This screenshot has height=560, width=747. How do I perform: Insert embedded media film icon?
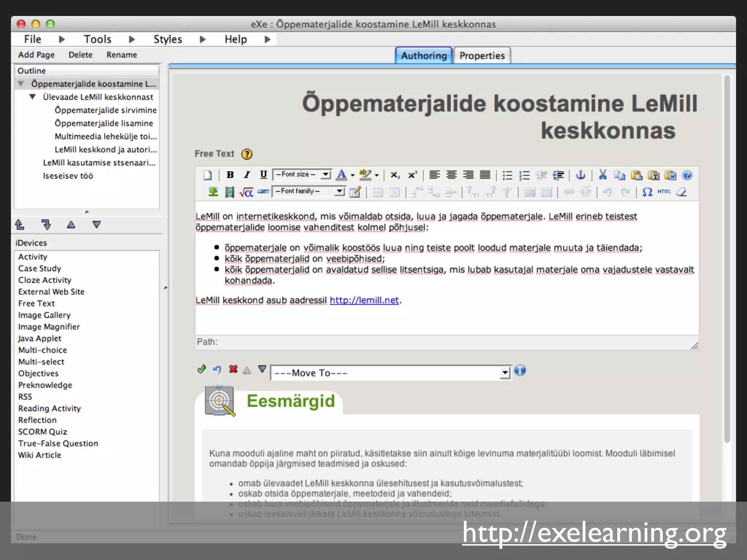tap(229, 192)
